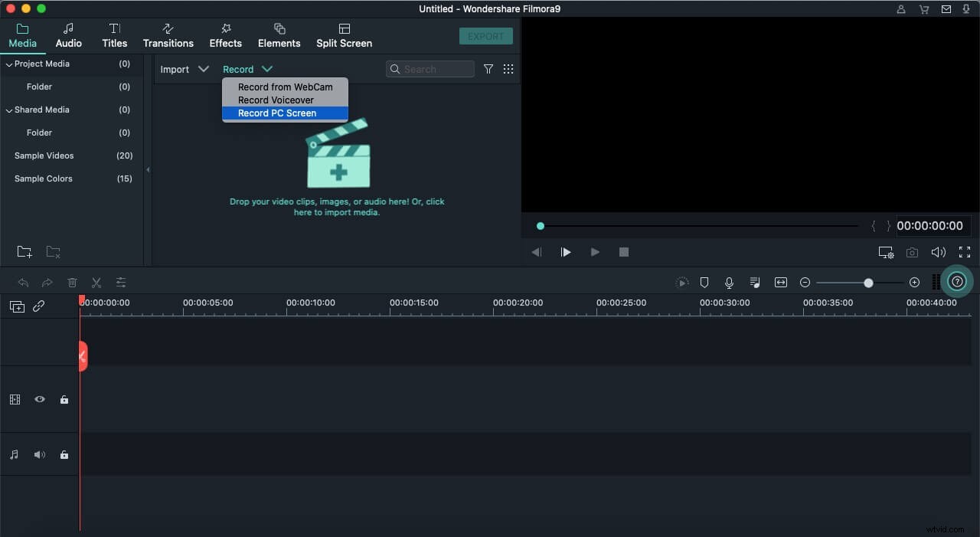Screen dimensions: 980x537
Task: Click the snapshot camera icon under preview
Action: [x=911, y=251]
